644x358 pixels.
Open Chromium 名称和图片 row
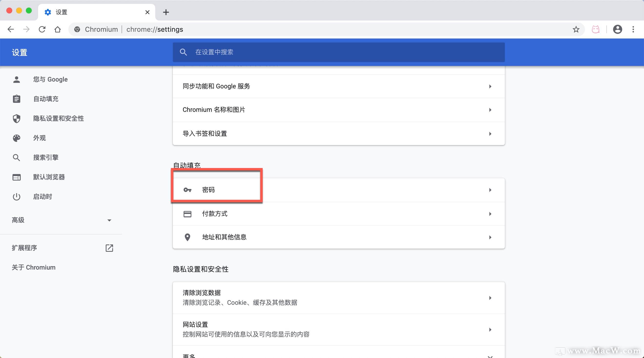coord(339,110)
